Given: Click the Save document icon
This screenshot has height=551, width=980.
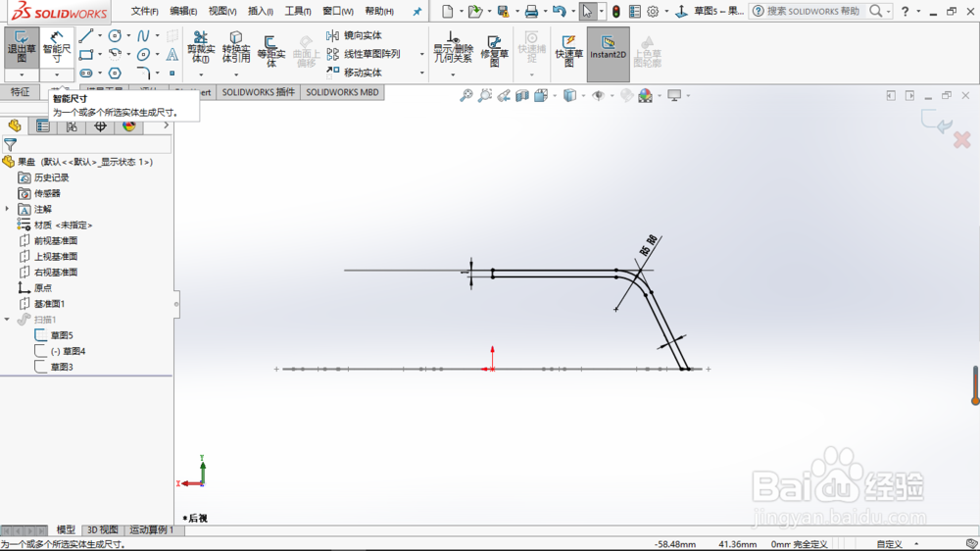Looking at the screenshot, I should [503, 11].
